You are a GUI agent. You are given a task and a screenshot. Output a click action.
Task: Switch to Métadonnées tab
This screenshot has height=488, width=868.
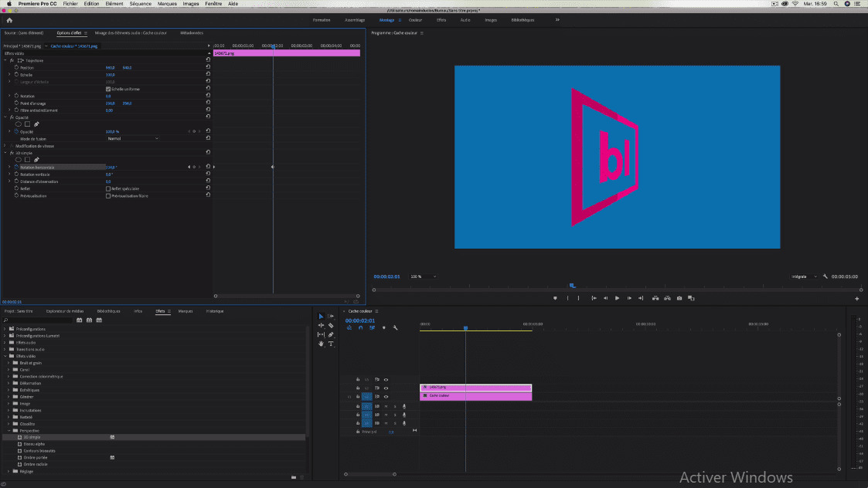pyautogui.click(x=192, y=32)
